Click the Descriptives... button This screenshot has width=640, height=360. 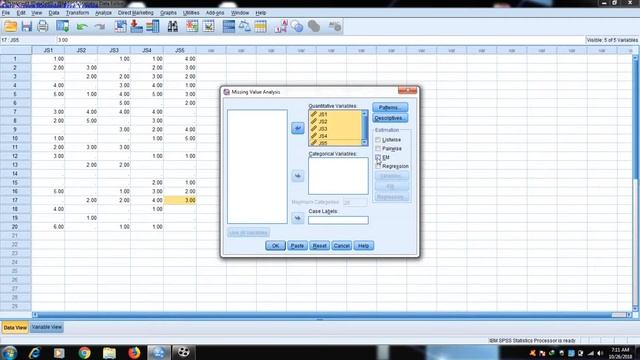tap(390, 118)
